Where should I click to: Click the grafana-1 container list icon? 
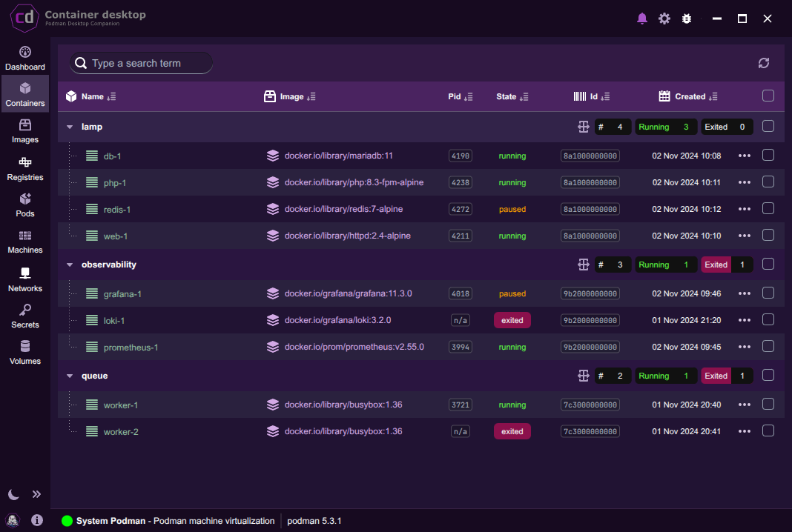pyautogui.click(x=92, y=293)
